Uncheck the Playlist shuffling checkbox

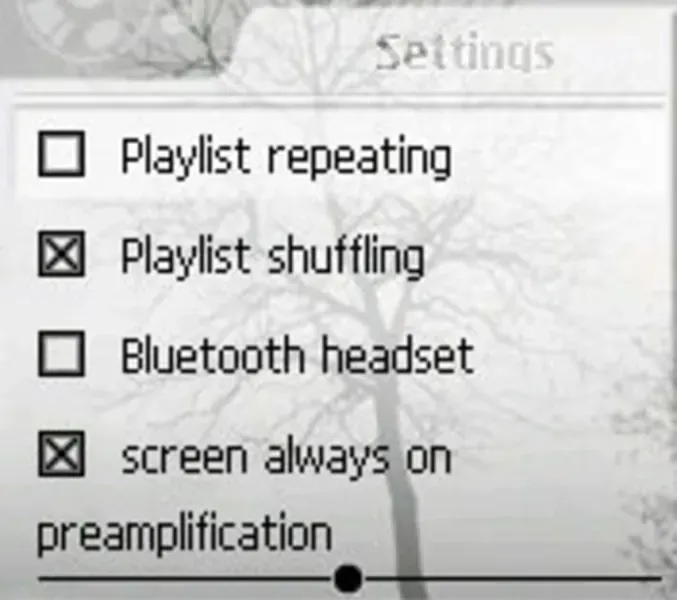61,254
